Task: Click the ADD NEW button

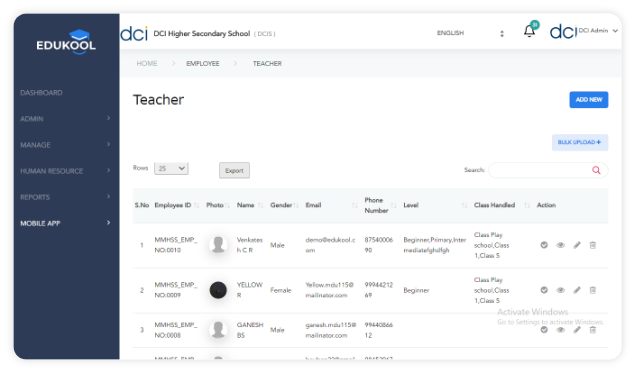Action: coord(588,100)
